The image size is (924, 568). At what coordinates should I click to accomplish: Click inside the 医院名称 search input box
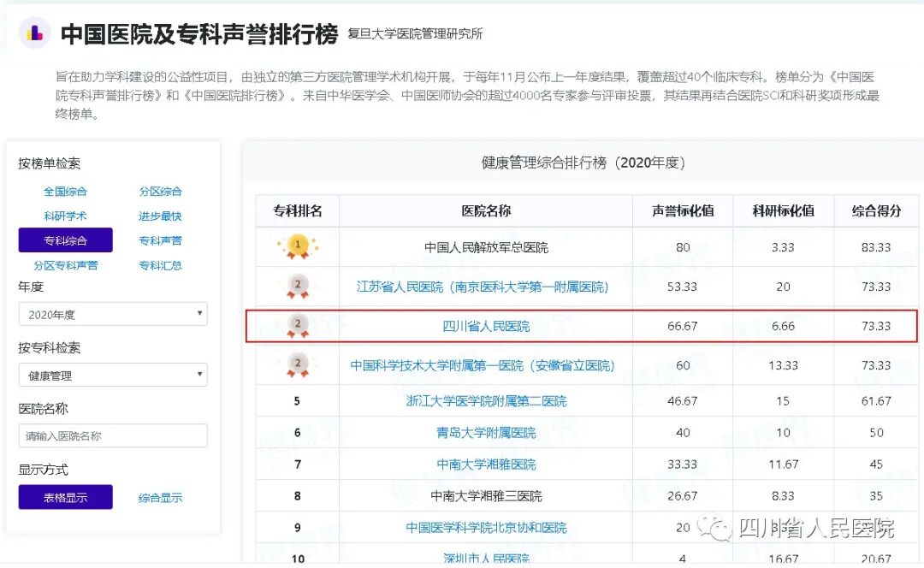(112, 435)
